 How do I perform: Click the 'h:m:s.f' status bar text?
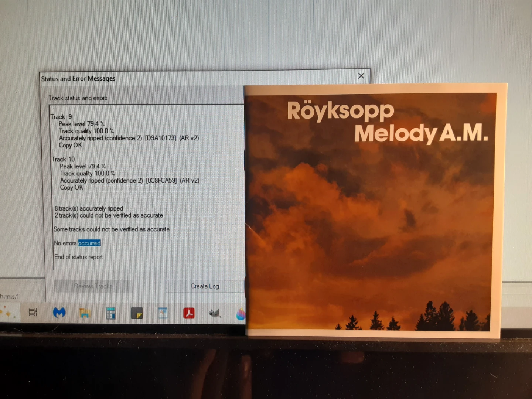coord(9,296)
